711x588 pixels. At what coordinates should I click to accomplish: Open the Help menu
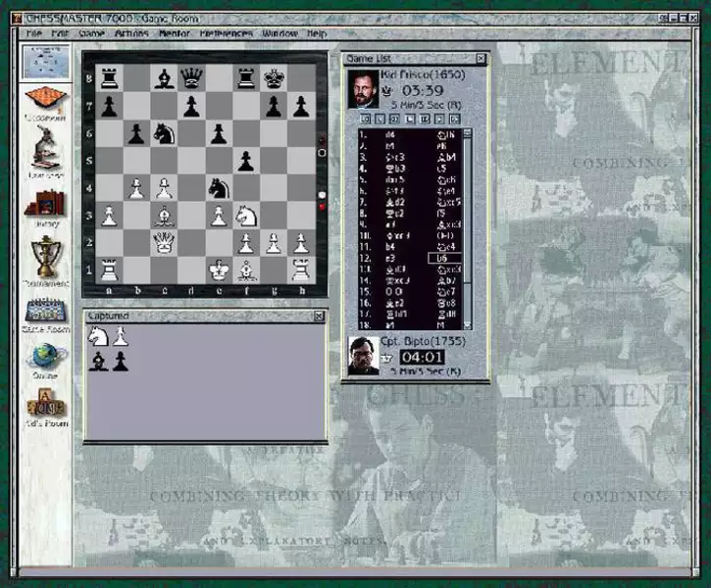[x=317, y=33]
